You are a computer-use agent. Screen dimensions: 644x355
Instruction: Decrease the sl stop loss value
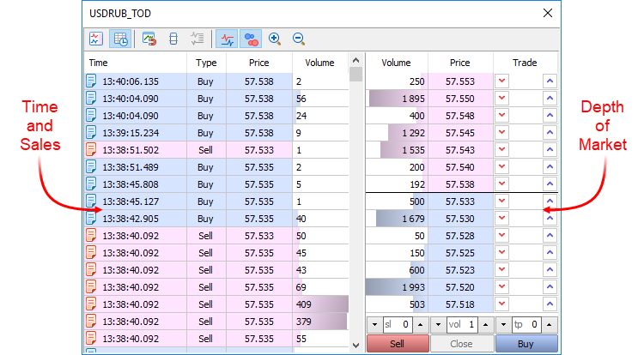tap(374, 325)
